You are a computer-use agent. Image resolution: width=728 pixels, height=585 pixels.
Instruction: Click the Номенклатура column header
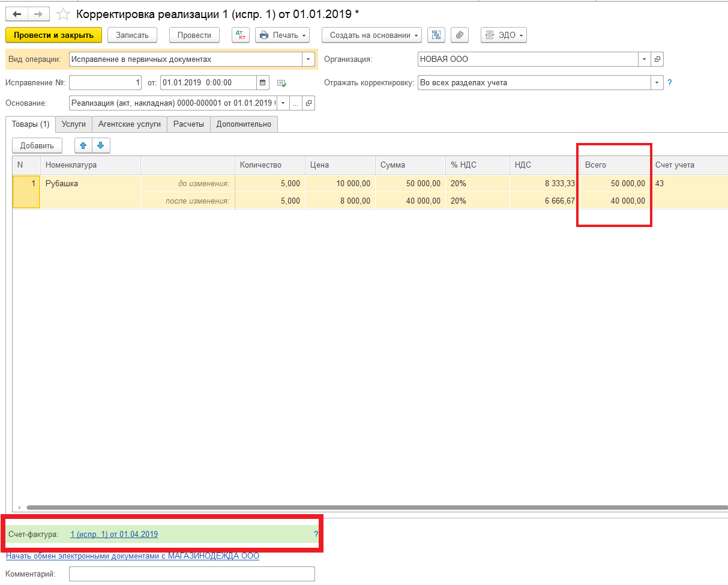coord(90,165)
